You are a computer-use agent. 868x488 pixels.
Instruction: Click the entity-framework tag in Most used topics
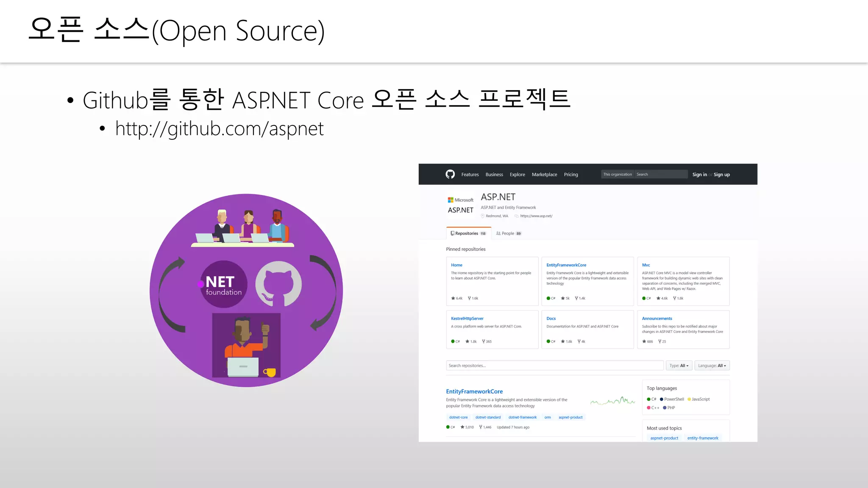pos(703,438)
